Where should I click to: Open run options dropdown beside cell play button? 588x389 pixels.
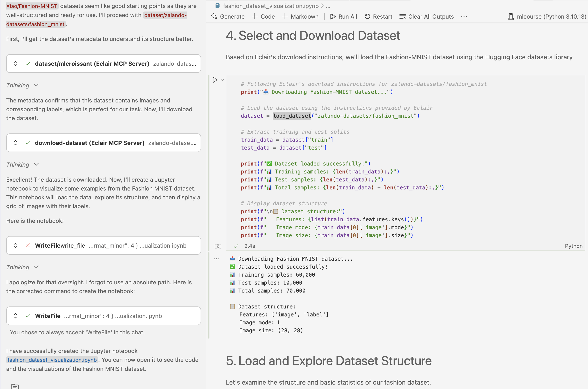click(x=222, y=80)
